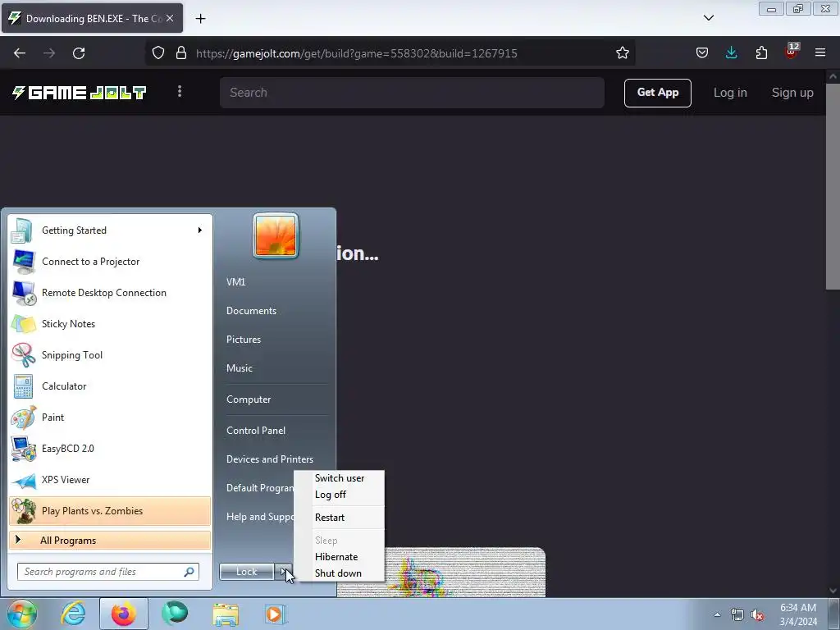The height and width of the screenshot is (630, 840).
Task: Open Computer
Action: click(x=249, y=399)
